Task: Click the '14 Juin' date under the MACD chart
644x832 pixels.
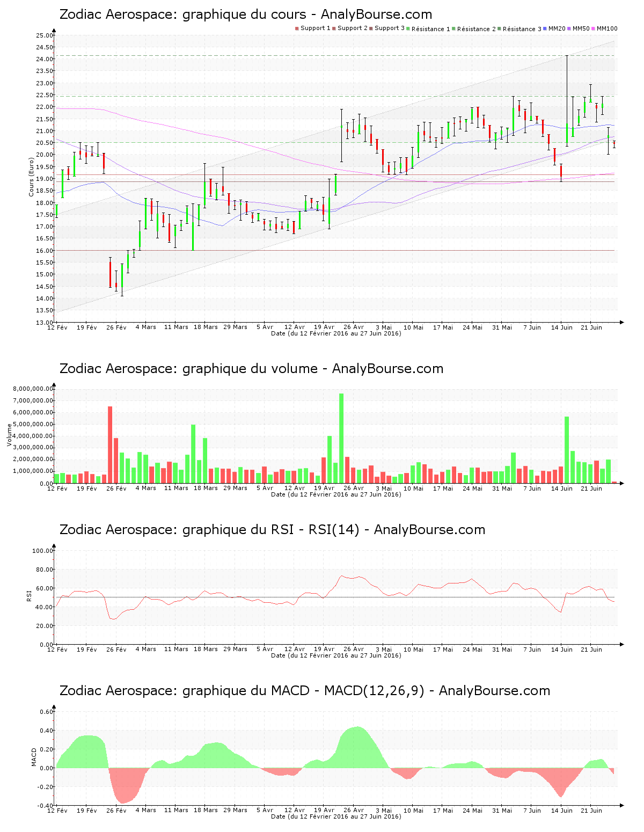Action: [562, 810]
